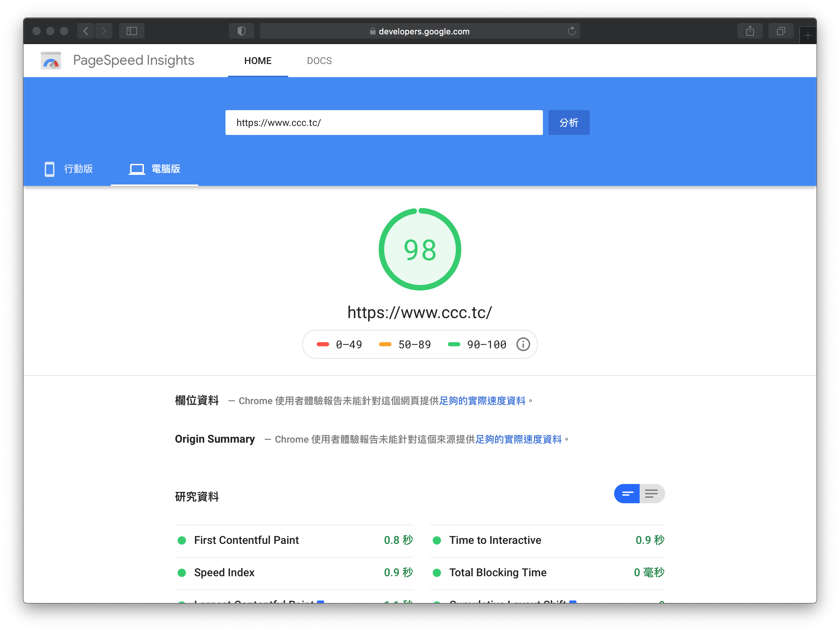Add a new tab with plus button
This screenshot has width=840, height=632.
808,35
